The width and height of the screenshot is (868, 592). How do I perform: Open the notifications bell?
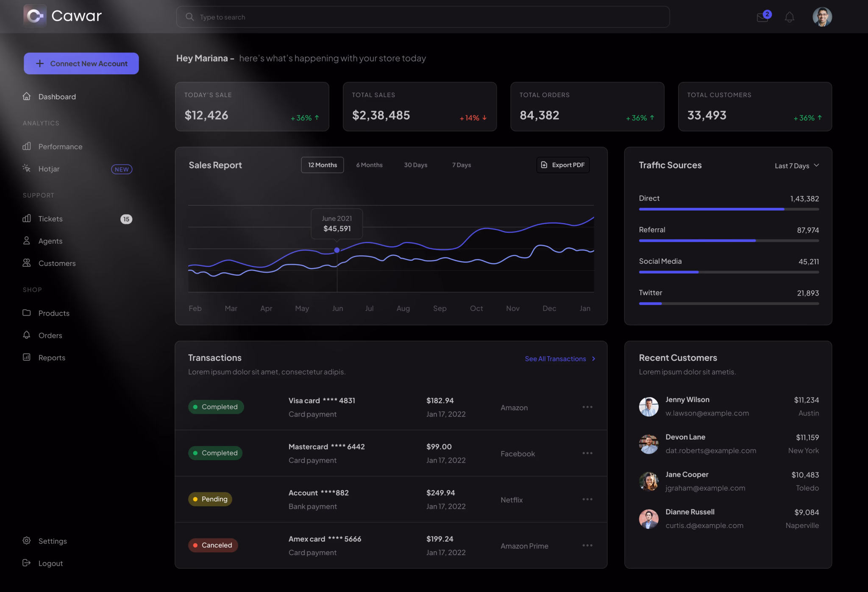pyautogui.click(x=789, y=17)
